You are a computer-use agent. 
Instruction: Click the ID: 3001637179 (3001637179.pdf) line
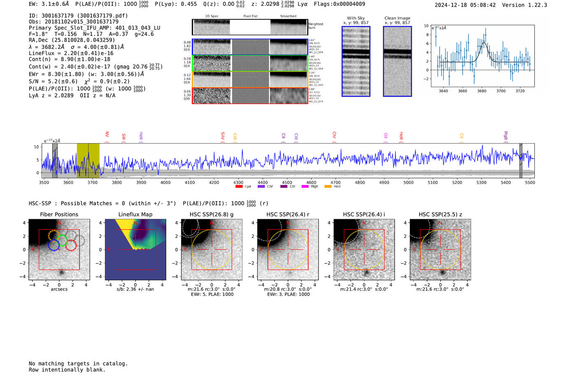(x=78, y=16)
